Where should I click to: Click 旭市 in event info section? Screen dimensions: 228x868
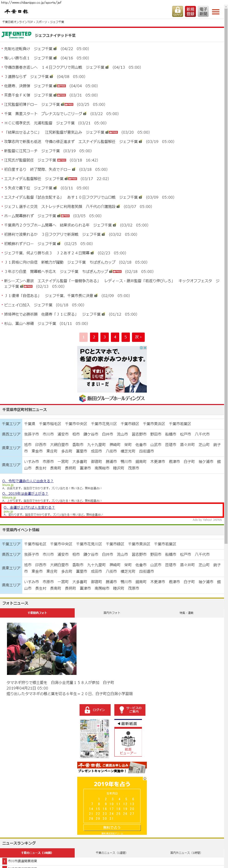[x=28, y=565]
